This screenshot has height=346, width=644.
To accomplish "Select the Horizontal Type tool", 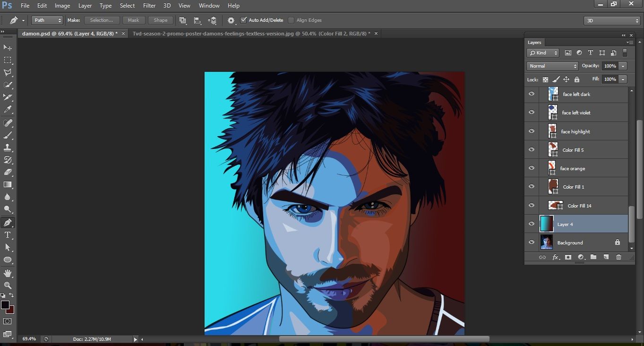I will point(8,235).
